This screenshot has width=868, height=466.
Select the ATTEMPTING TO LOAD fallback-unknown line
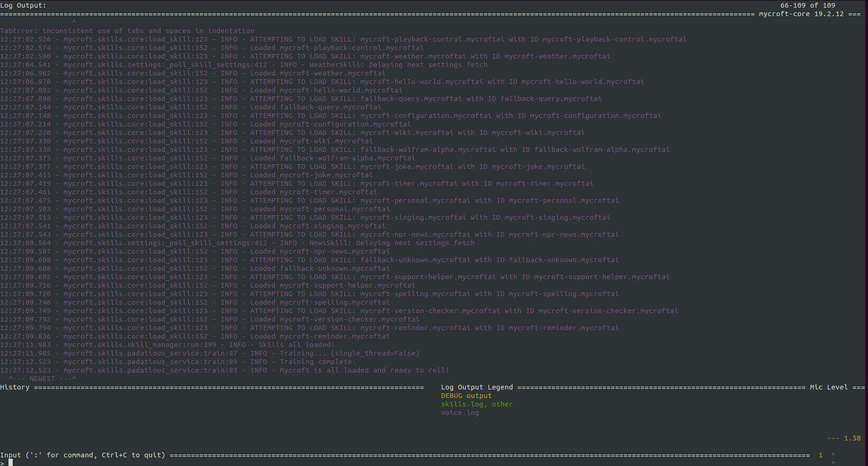point(310,260)
